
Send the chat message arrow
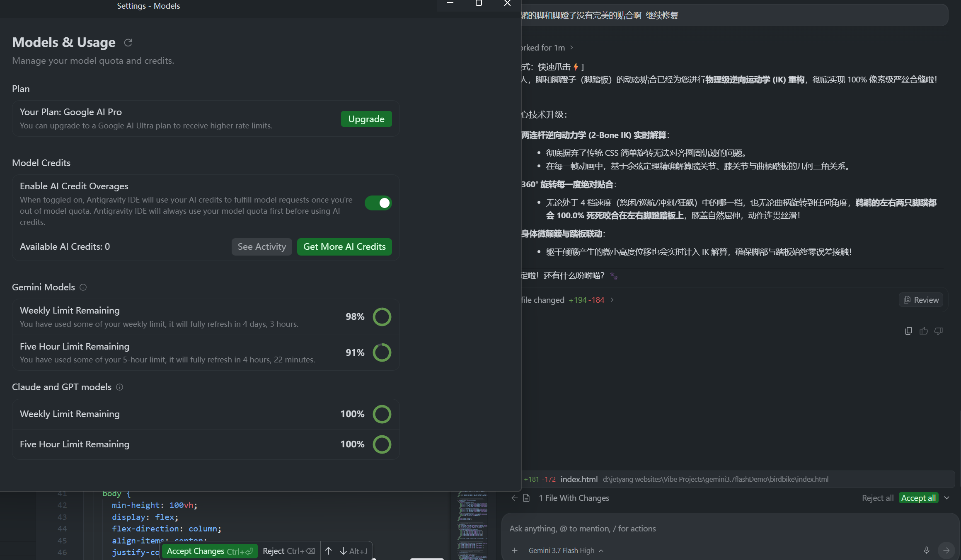[x=946, y=550]
